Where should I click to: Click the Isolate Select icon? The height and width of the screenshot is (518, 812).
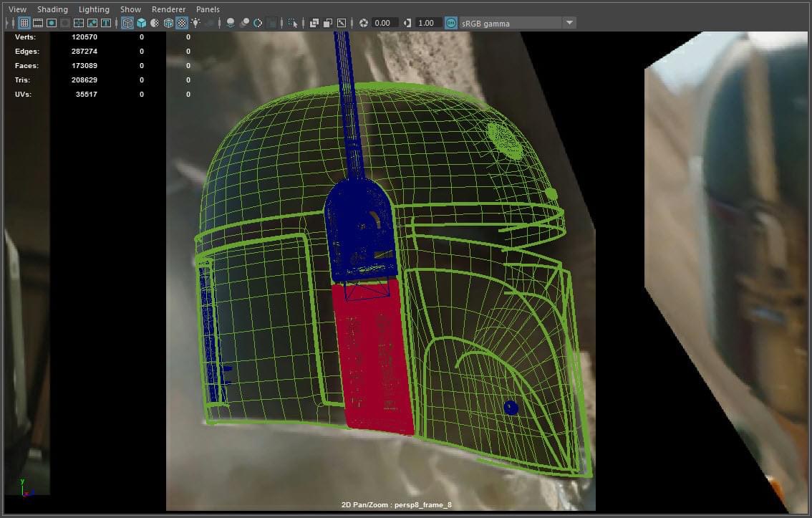[292, 23]
